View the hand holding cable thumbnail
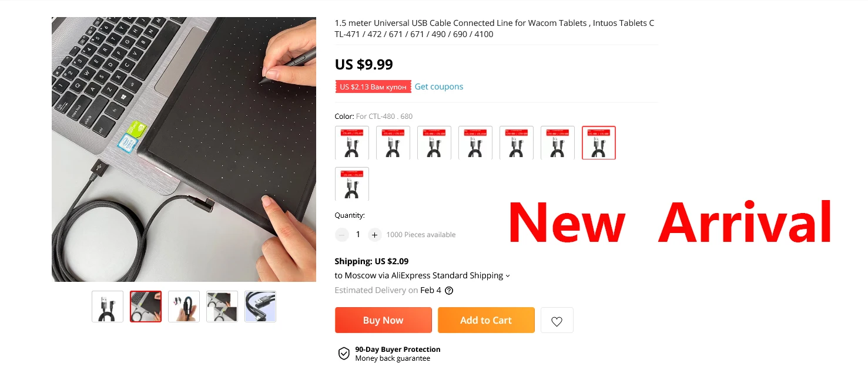 click(x=184, y=307)
